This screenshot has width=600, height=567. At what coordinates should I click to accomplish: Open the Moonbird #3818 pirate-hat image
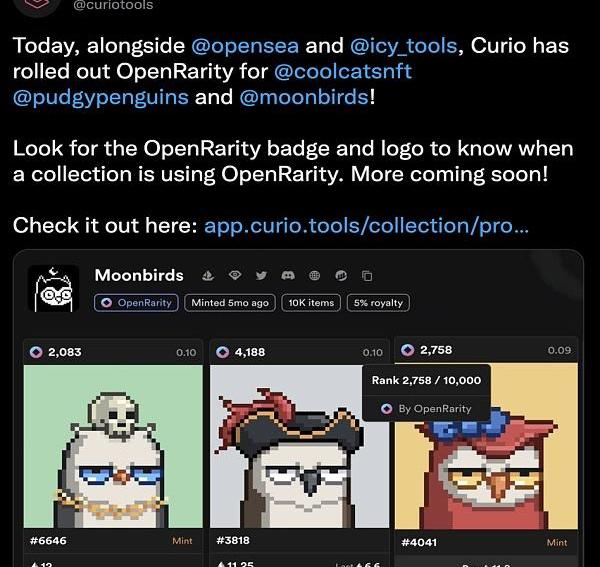point(299,446)
